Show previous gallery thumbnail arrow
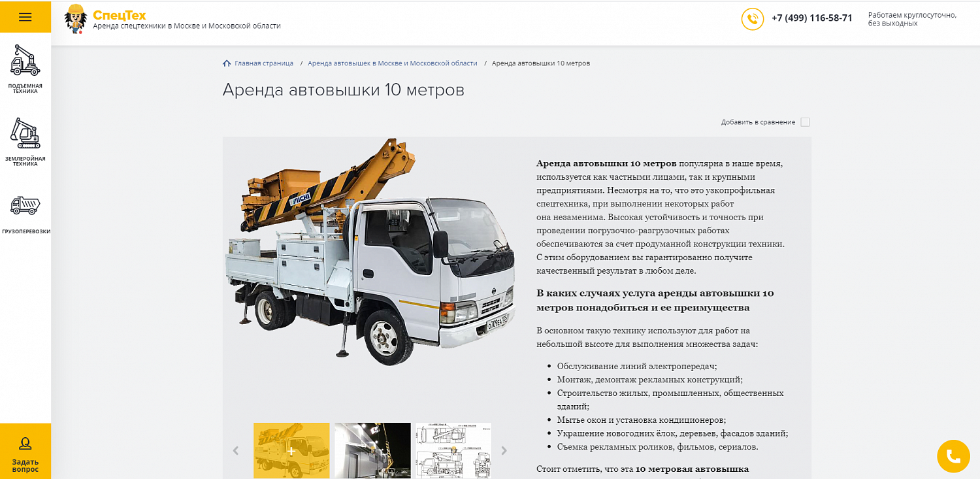 coord(236,450)
